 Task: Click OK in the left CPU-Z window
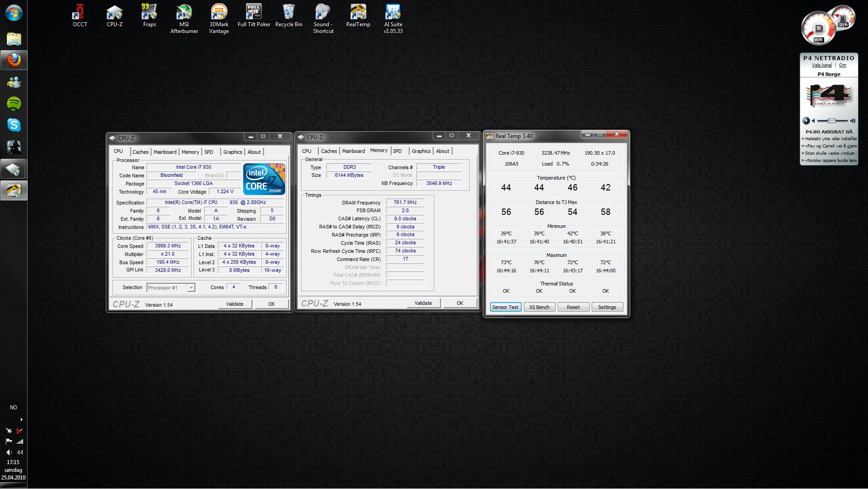pyautogui.click(x=271, y=304)
